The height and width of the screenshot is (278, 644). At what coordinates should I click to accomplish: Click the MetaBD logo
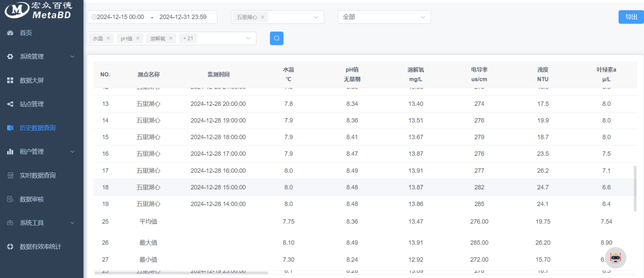(40, 11)
